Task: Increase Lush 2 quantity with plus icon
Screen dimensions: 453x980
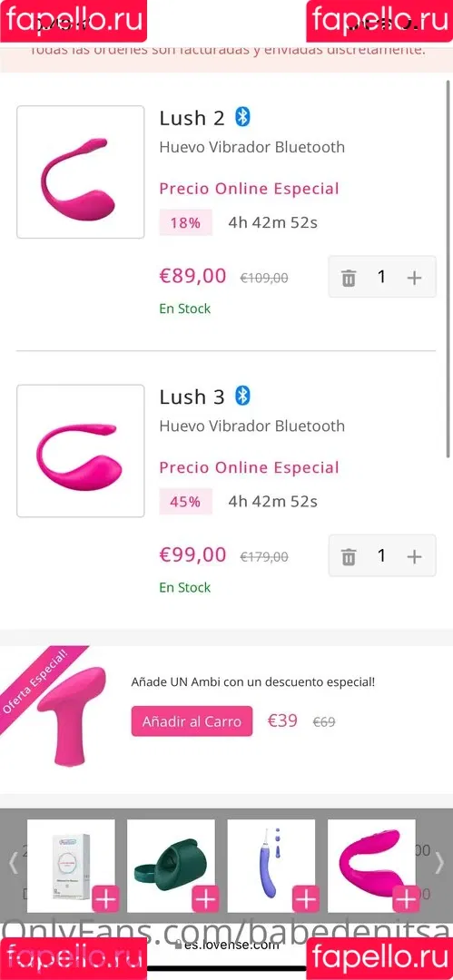Action: point(414,278)
